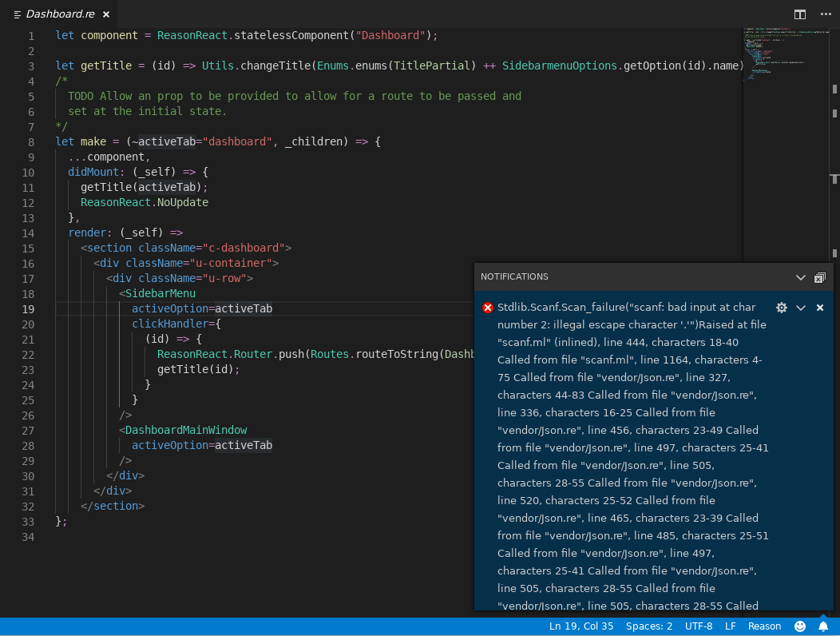
Task: Click 'activeOption' on line 28
Action: 170,445
